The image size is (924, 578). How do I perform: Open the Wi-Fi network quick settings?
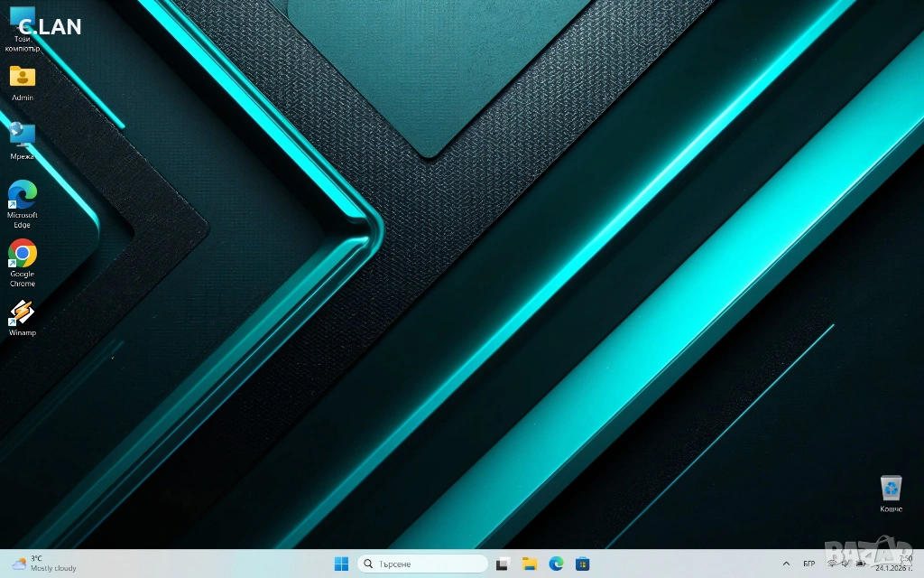[832, 564]
